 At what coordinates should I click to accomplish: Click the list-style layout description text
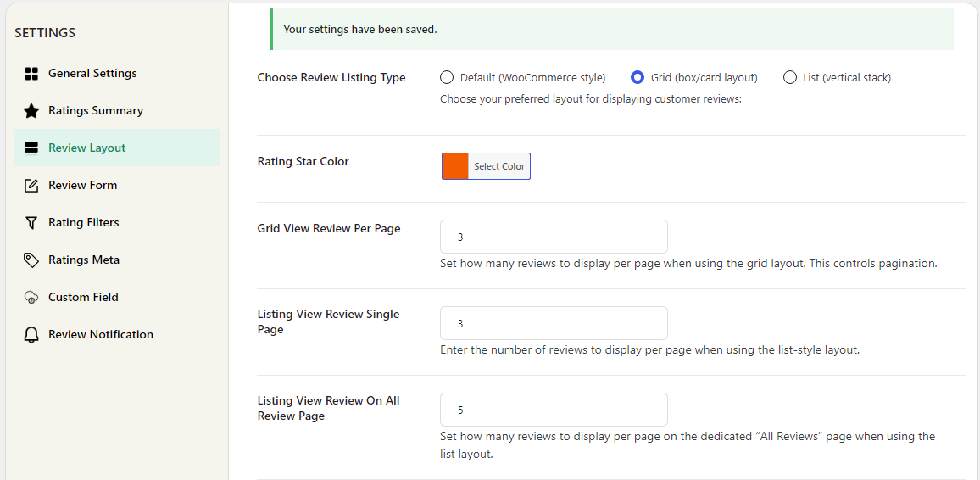tap(650, 350)
